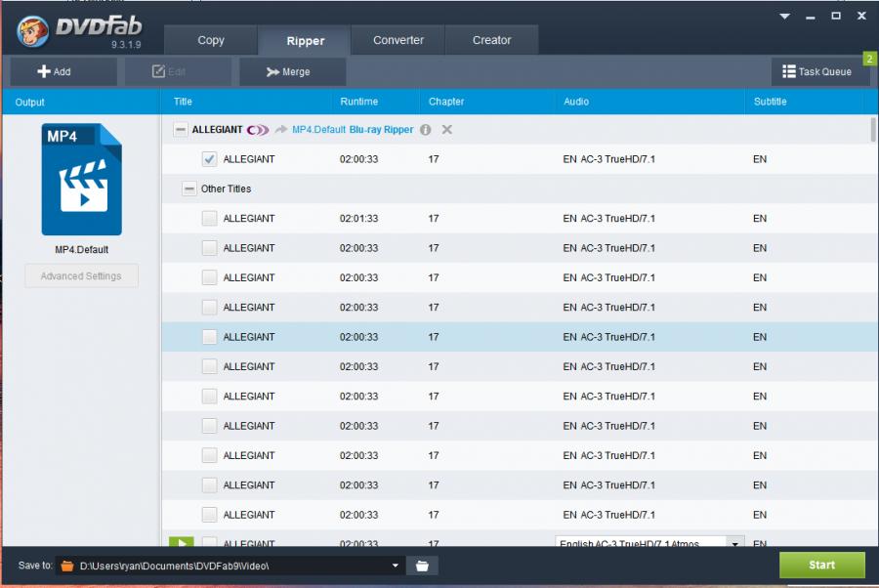Image resolution: width=879 pixels, height=588 pixels.
Task: Click the audio cell in the 02:01:33 row
Action: click(608, 218)
